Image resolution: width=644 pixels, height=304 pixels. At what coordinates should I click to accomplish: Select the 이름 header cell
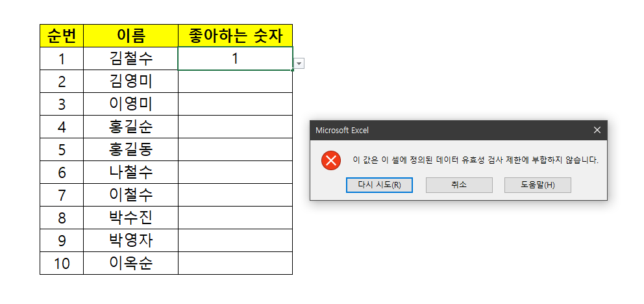[130, 36]
